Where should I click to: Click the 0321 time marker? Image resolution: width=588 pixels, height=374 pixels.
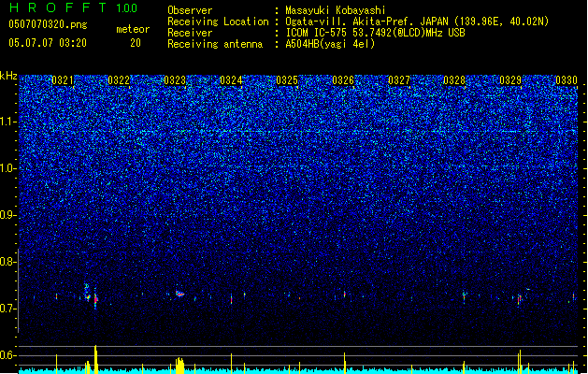point(63,80)
